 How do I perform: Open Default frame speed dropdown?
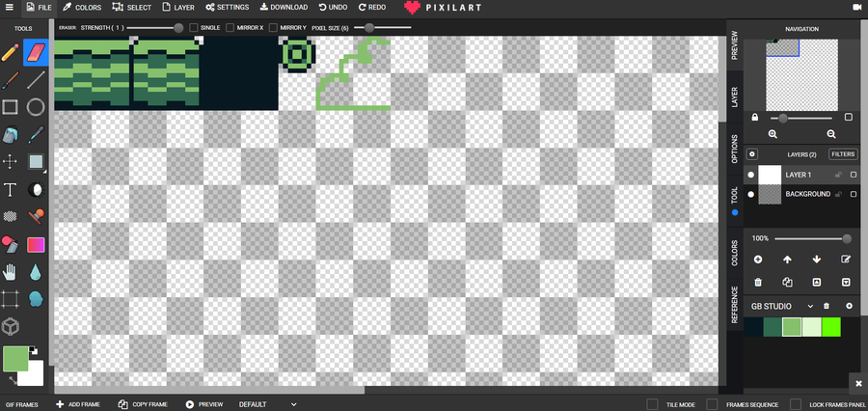(x=268, y=404)
